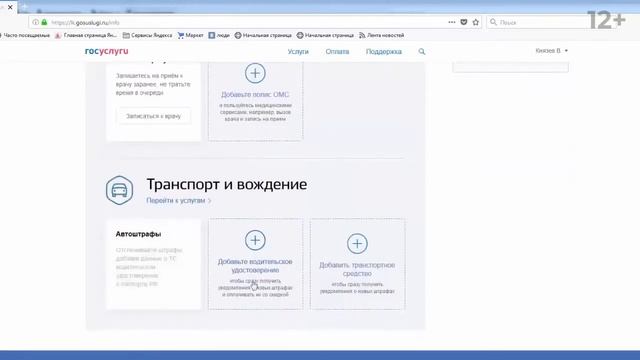Click the site search magnifier icon
Viewport: 640px width, 360px height.
(422, 51)
